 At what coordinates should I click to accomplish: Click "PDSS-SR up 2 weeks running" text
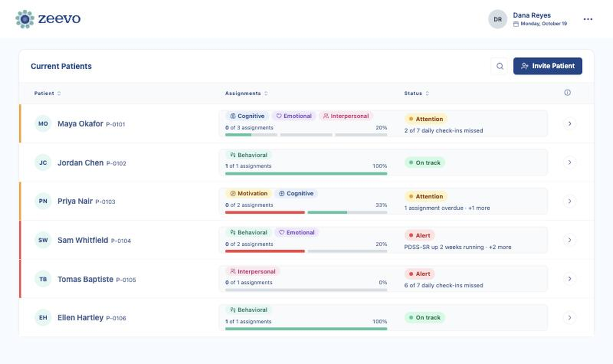pyautogui.click(x=444, y=247)
